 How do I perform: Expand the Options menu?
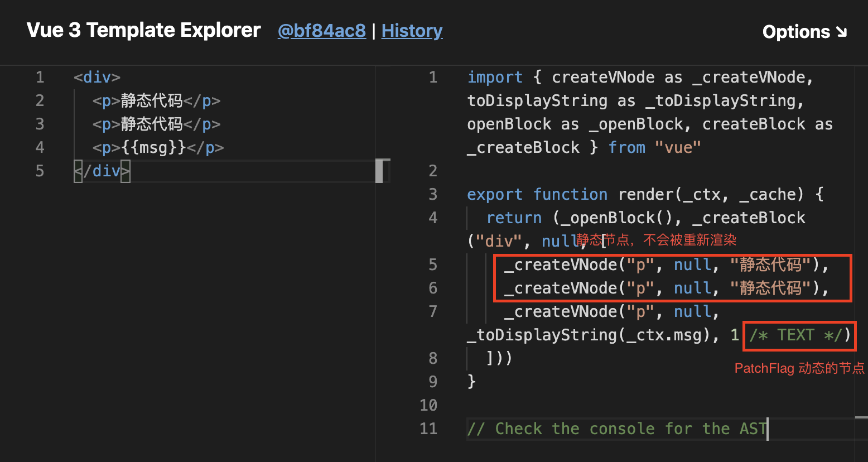(x=805, y=32)
